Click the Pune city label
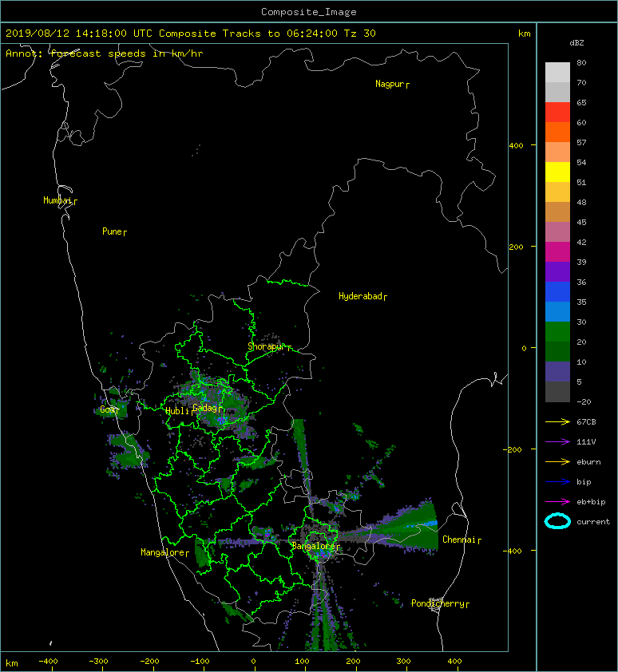Viewport: 618px width, 672px height. (112, 231)
